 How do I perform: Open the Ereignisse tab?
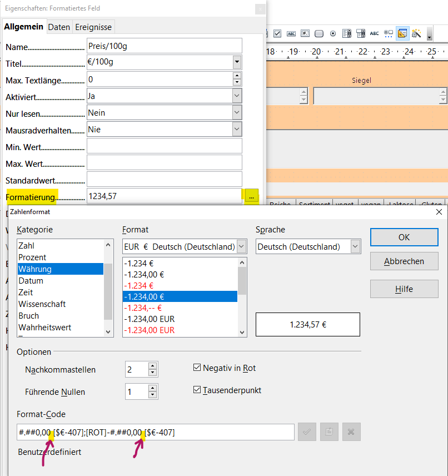click(93, 27)
